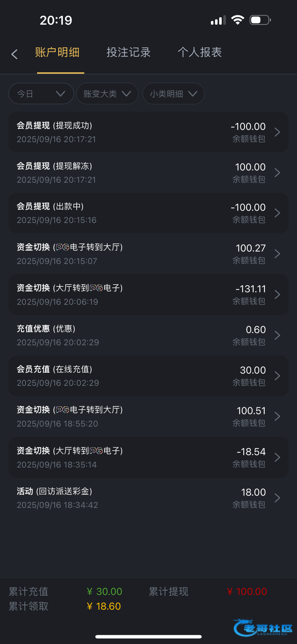This screenshot has width=297, height=644.
Task: Open chevron for 100.51 transfer entry
Action: [x=277, y=416]
